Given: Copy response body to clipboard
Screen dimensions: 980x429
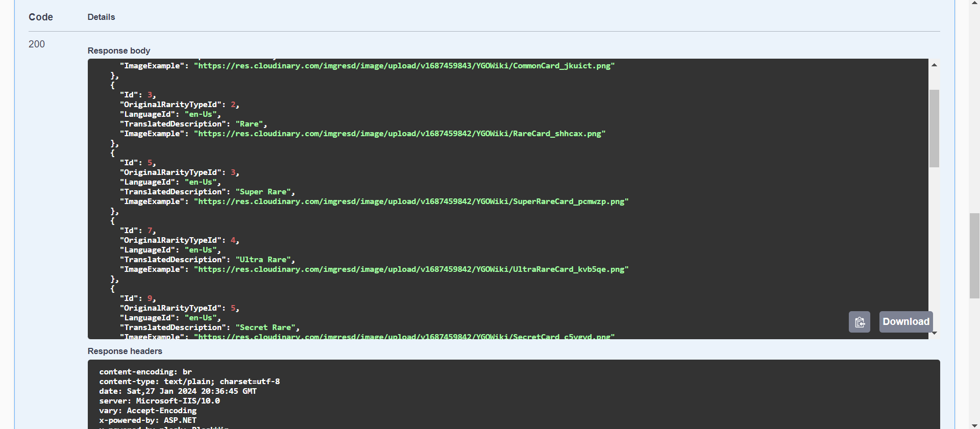Looking at the screenshot, I should 860,322.
